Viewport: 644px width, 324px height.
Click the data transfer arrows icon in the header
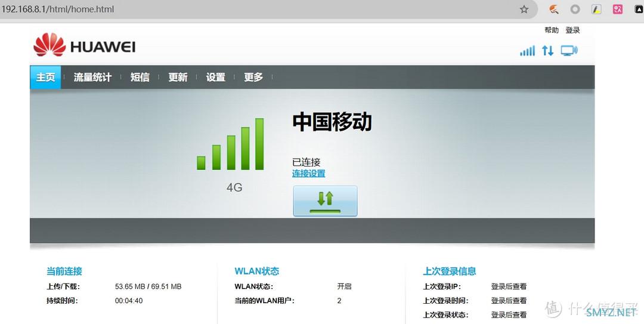tap(547, 51)
